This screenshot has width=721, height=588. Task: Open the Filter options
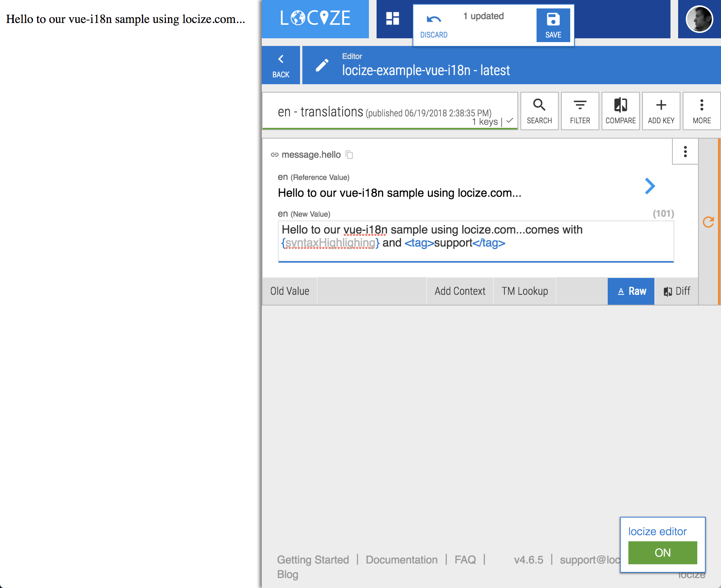pos(580,111)
